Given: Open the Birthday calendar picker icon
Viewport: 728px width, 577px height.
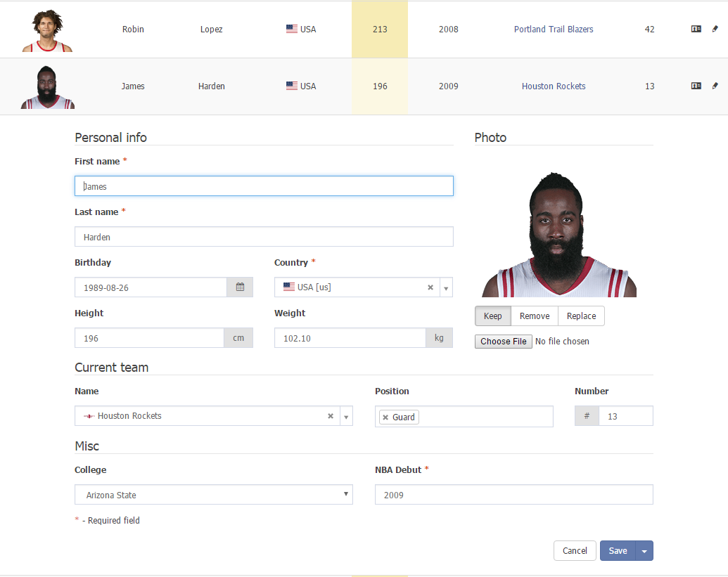Looking at the screenshot, I should pyautogui.click(x=240, y=287).
